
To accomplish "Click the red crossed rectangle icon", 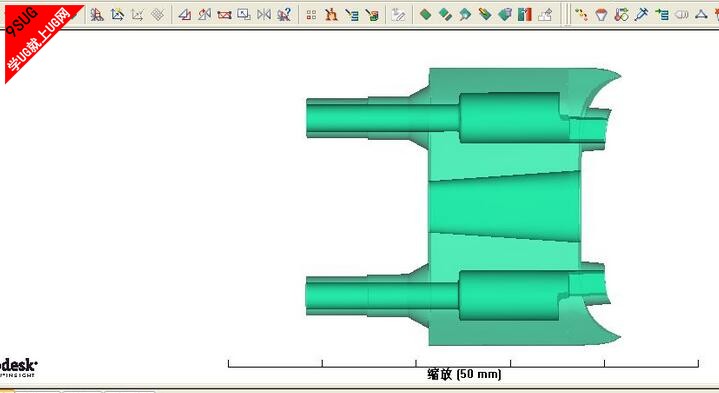I will tap(224, 15).
